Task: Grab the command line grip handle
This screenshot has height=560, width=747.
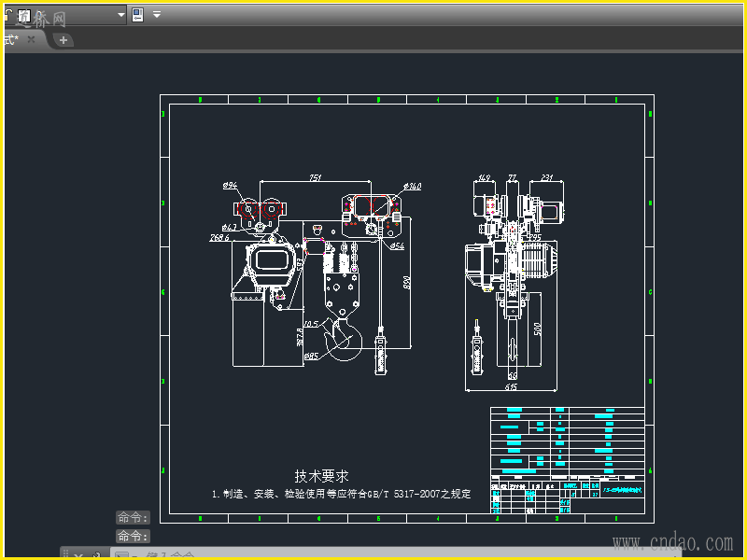Action: [x=65, y=555]
